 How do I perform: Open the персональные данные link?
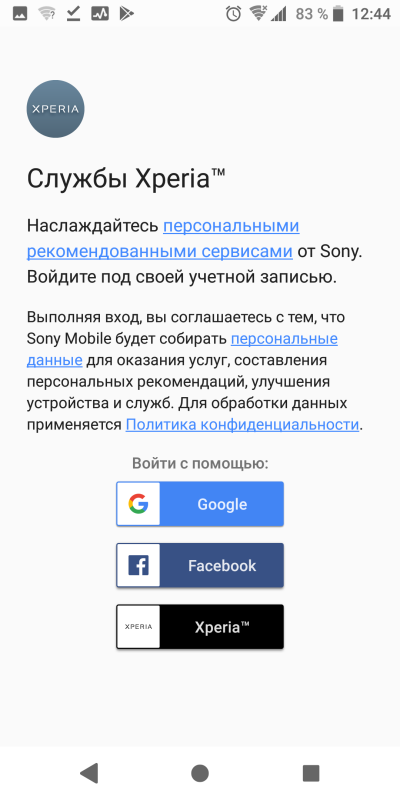click(x=182, y=349)
